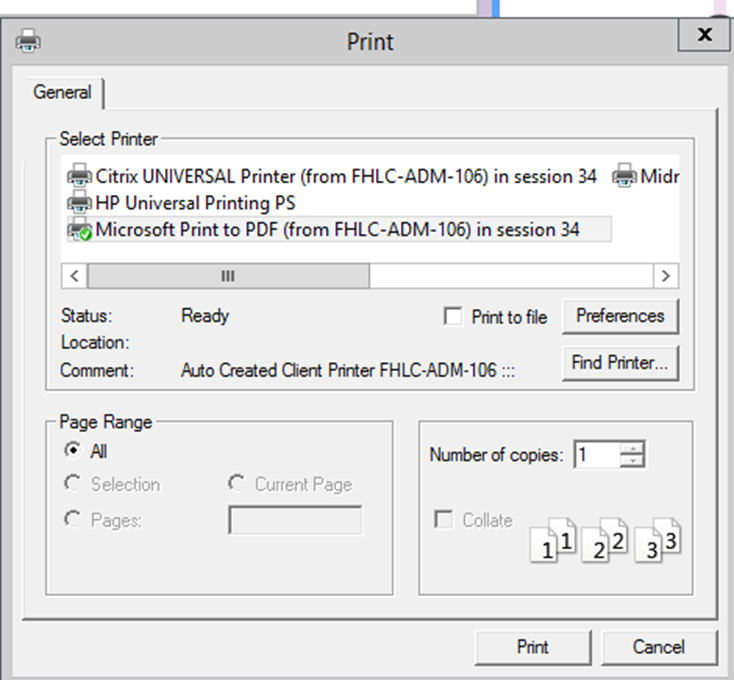Click the Pages range text field
Screen dimensions: 734x680
pyautogui.click(x=295, y=520)
